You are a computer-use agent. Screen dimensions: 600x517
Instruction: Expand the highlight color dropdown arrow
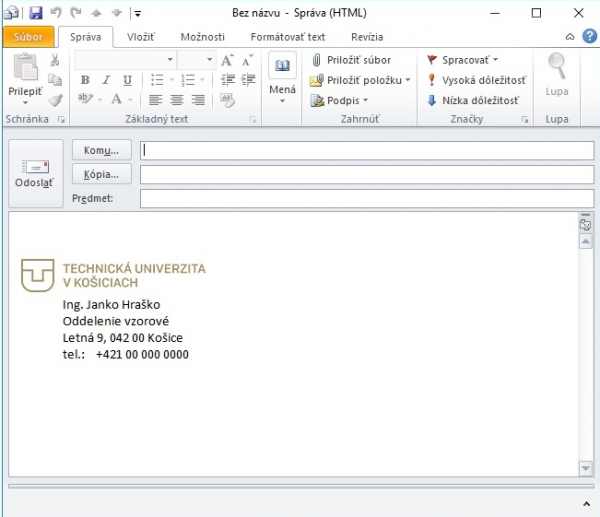[100, 100]
